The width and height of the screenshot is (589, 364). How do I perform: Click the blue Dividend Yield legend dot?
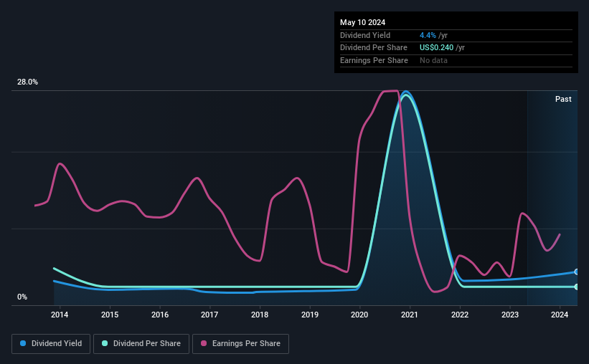(23, 343)
